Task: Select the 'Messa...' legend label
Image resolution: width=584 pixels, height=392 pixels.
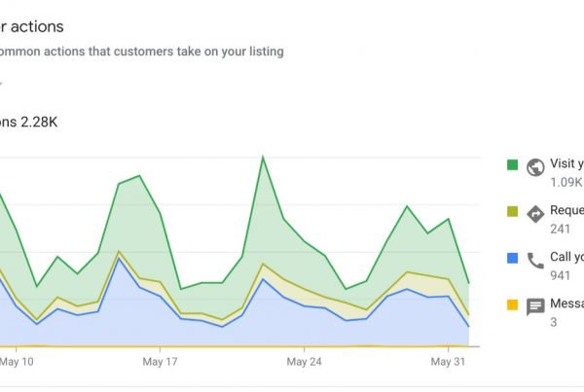Action: [x=566, y=304]
